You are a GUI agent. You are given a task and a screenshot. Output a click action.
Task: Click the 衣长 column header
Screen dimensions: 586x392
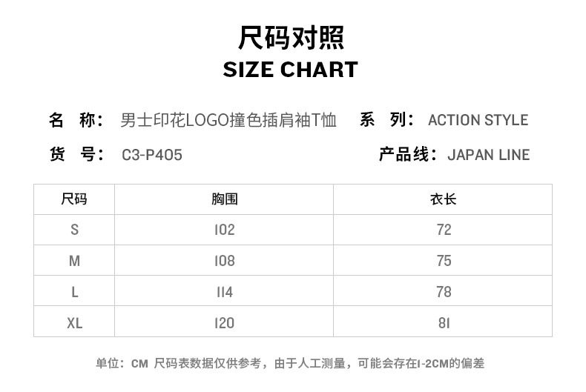click(444, 199)
